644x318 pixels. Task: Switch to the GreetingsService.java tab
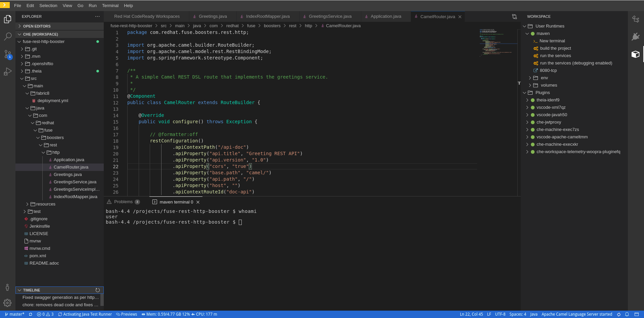pyautogui.click(x=330, y=16)
